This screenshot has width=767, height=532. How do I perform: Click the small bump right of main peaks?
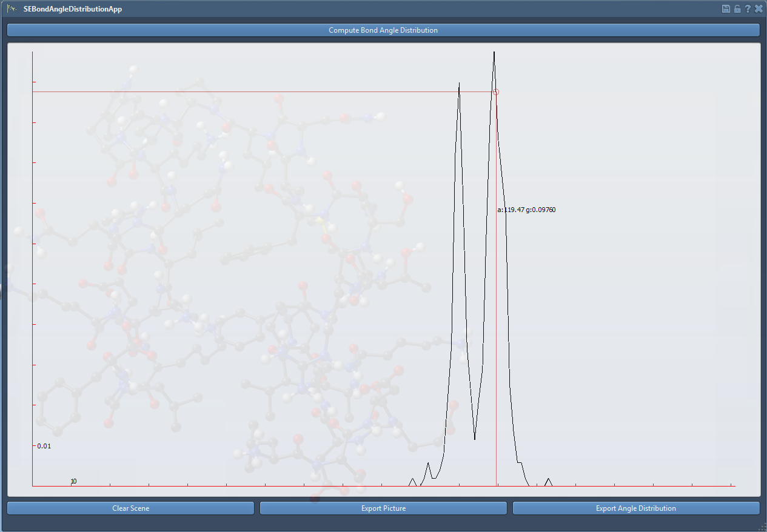[548, 479]
